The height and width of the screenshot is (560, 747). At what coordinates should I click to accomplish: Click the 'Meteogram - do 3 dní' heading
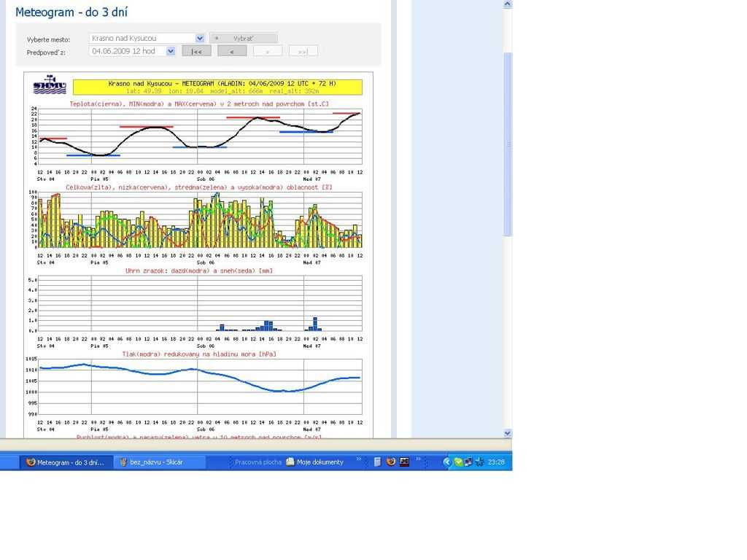(71, 12)
